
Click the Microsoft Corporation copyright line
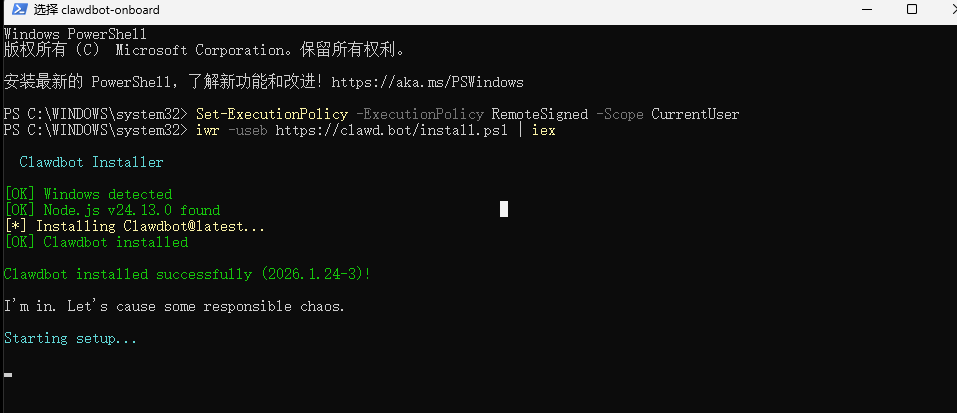tap(204, 50)
